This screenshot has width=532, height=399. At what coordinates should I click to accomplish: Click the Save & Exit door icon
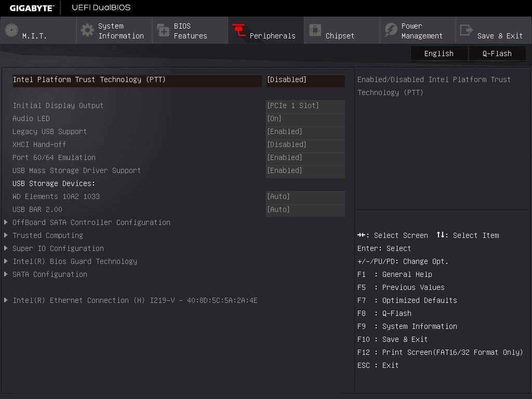click(466, 30)
